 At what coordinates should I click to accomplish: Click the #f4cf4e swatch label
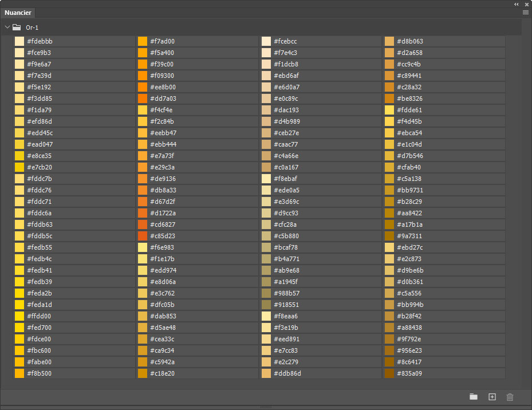point(161,110)
